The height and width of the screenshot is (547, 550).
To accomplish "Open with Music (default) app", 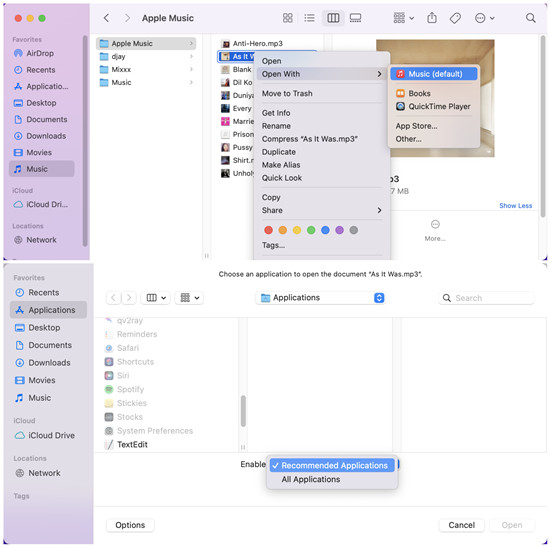I will [434, 74].
